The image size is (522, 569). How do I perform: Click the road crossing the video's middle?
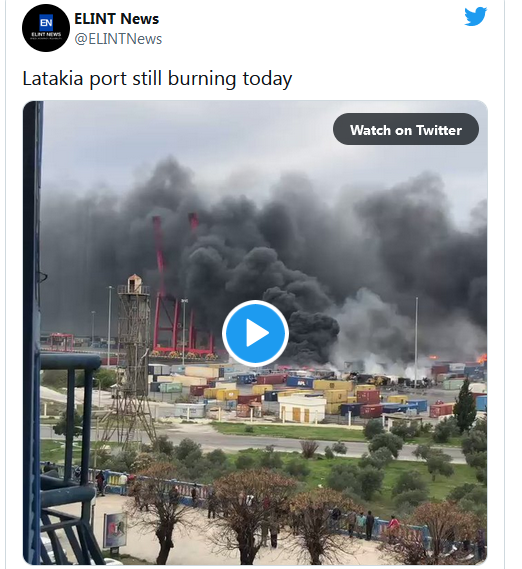point(254,441)
